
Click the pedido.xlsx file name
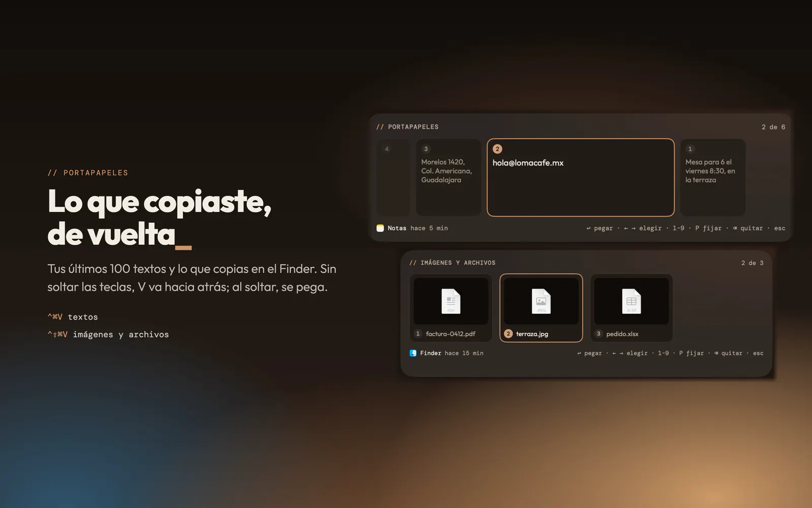pos(622,334)
